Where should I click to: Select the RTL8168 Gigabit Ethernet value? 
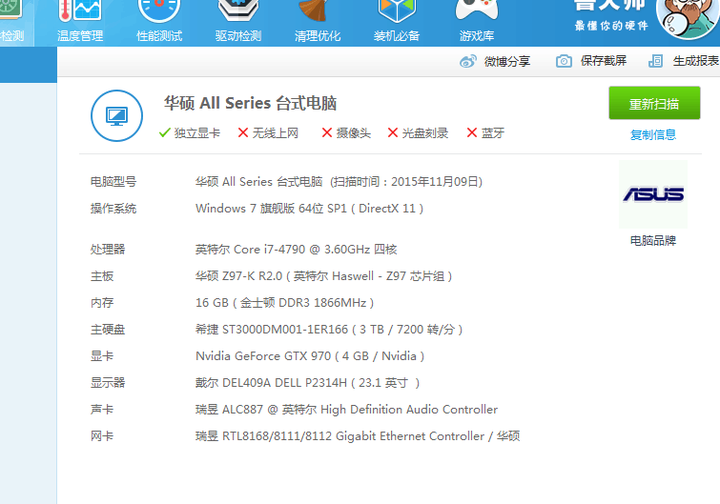tap(358, 436)
